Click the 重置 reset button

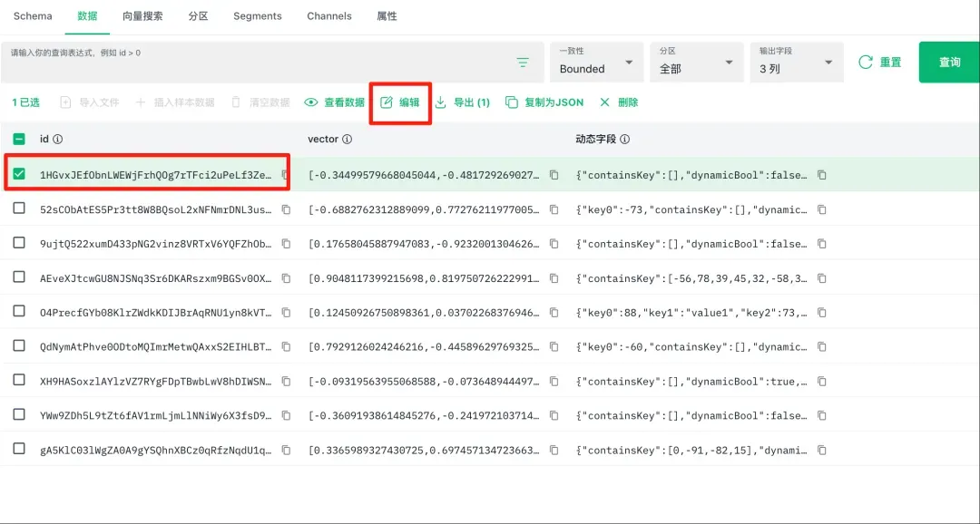pyautogui.click(x=880, y=63)
